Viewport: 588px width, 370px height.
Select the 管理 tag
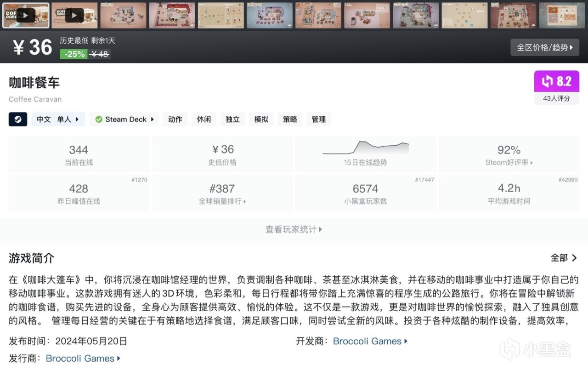pos(318,120)
